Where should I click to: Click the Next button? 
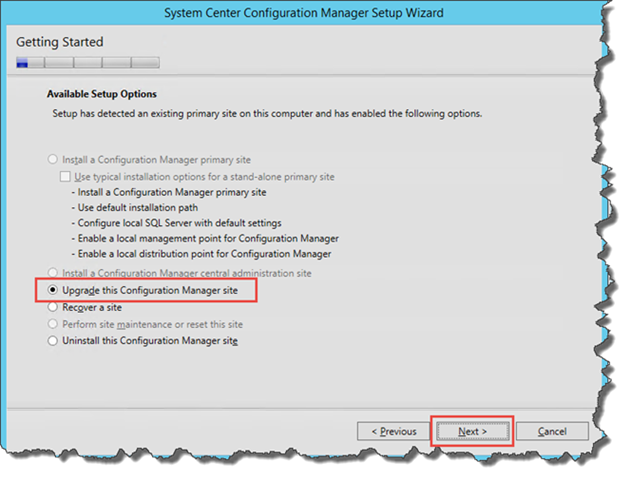tap(472, 431)
